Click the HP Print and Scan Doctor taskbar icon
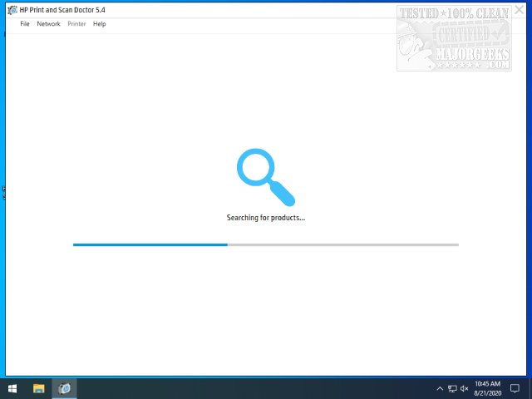 coord(65,388)
